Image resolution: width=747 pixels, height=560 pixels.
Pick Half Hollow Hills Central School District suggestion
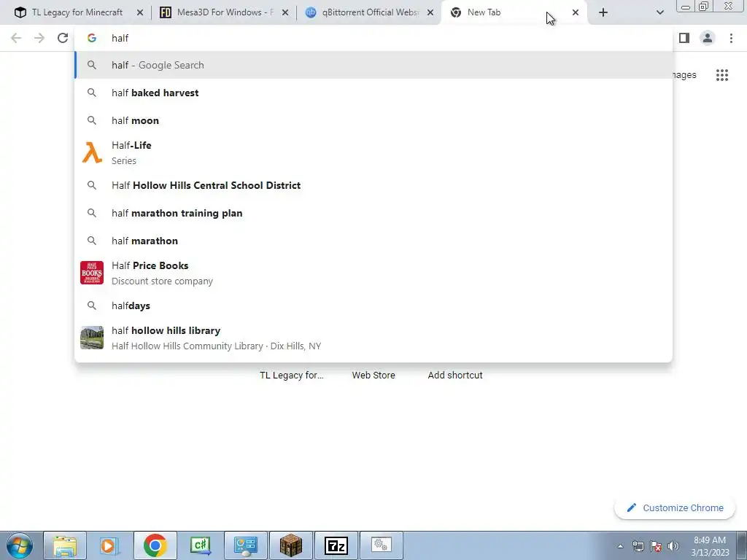[x=373, y=185]
